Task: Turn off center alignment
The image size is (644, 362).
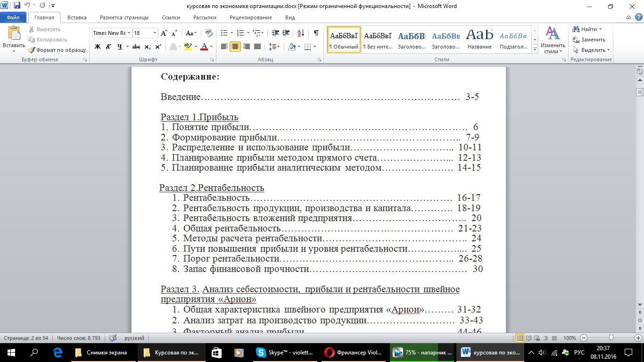Action: [x=235, y=47]
